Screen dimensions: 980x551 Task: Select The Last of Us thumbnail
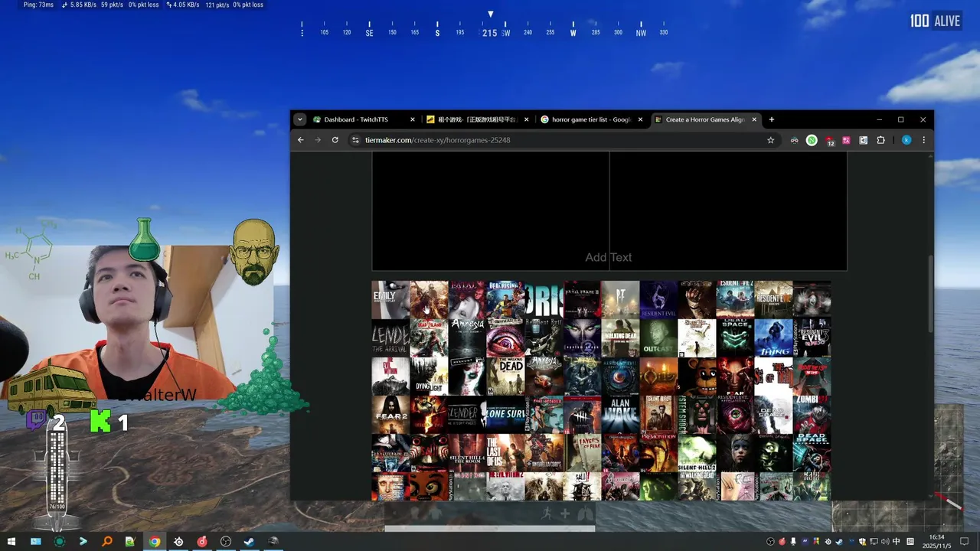coord(505,453)
